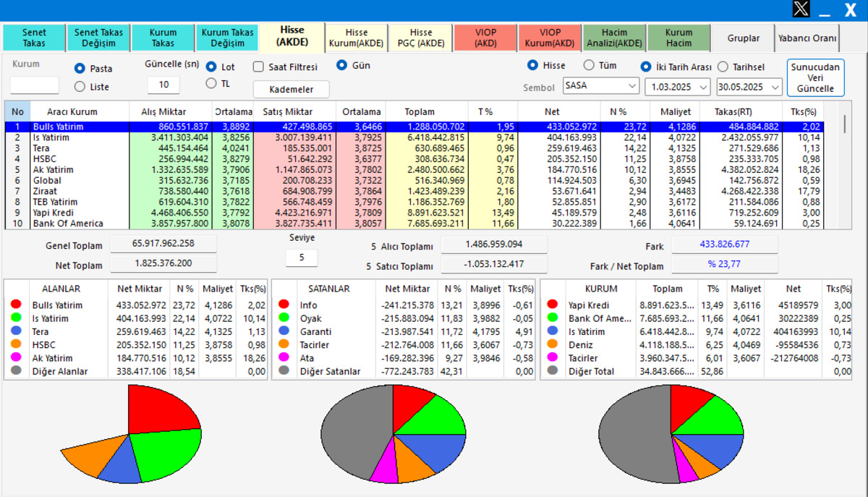Screen dimensions: 868x497
Task: Click green swatch beside Oyak
Action: (283, 318)
